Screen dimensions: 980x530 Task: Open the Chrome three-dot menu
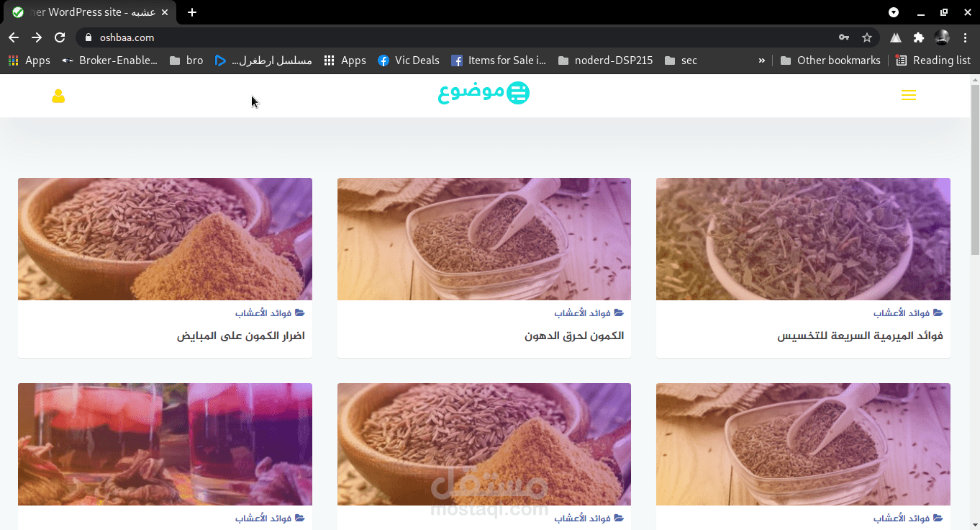click(x=965, y=37)
